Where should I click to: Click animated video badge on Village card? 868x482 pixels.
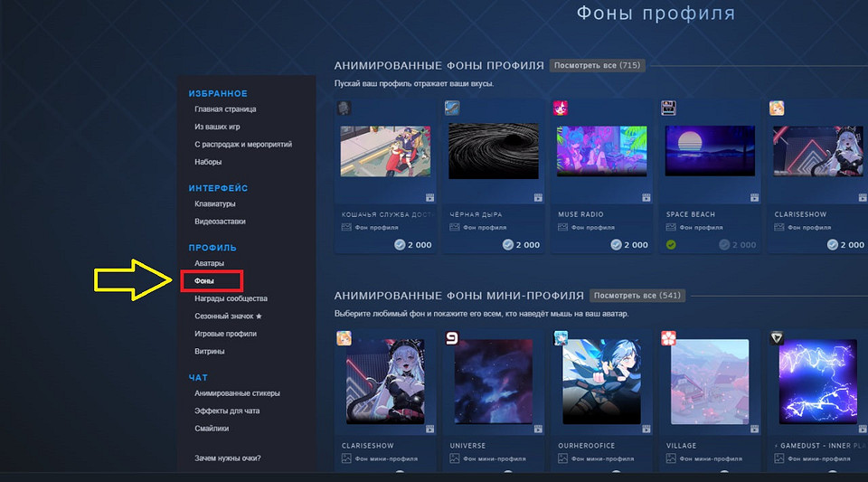click(x=754, y=429)
